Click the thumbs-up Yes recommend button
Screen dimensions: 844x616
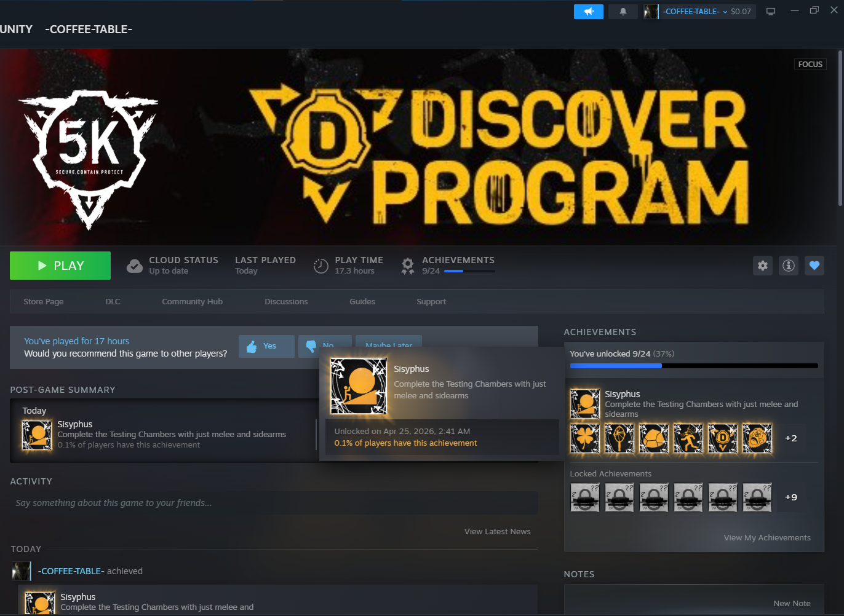pos(266,346)
